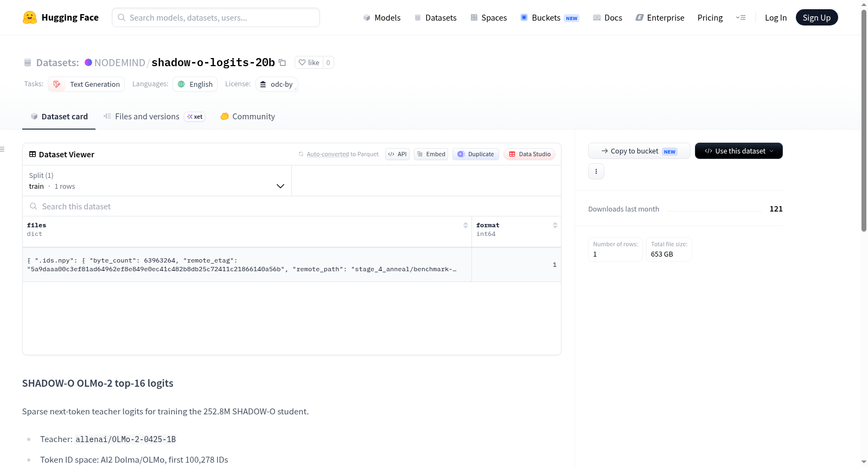Click the English language globe tag
Image resolution: width=868 pixels, height=467 pixels.
pos(195,84)
